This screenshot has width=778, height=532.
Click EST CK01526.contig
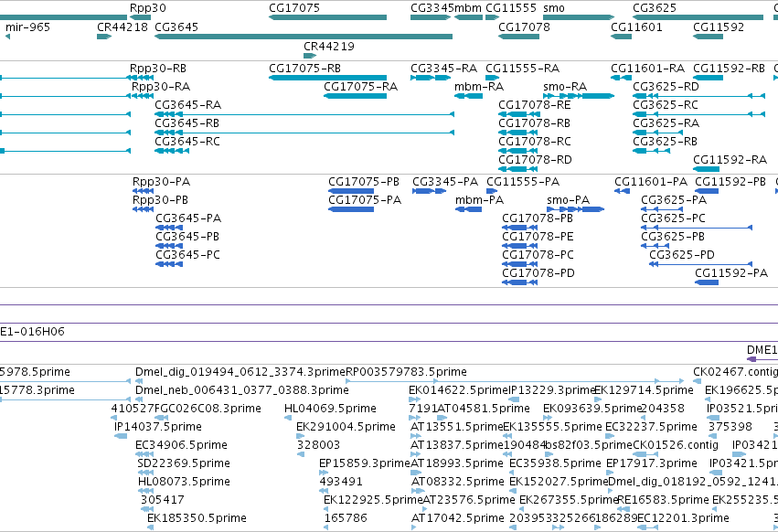[676, 445]
